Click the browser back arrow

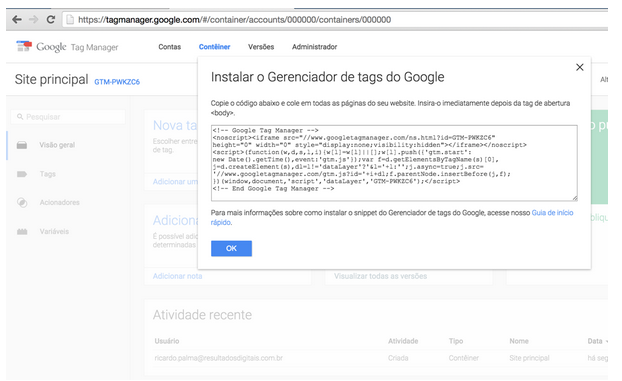pos(17,19)
